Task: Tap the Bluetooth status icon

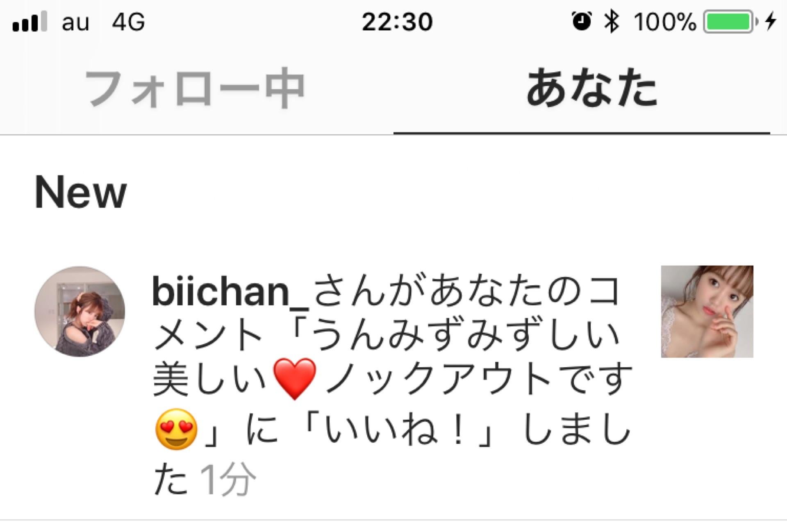Action: tap(611, 21)
